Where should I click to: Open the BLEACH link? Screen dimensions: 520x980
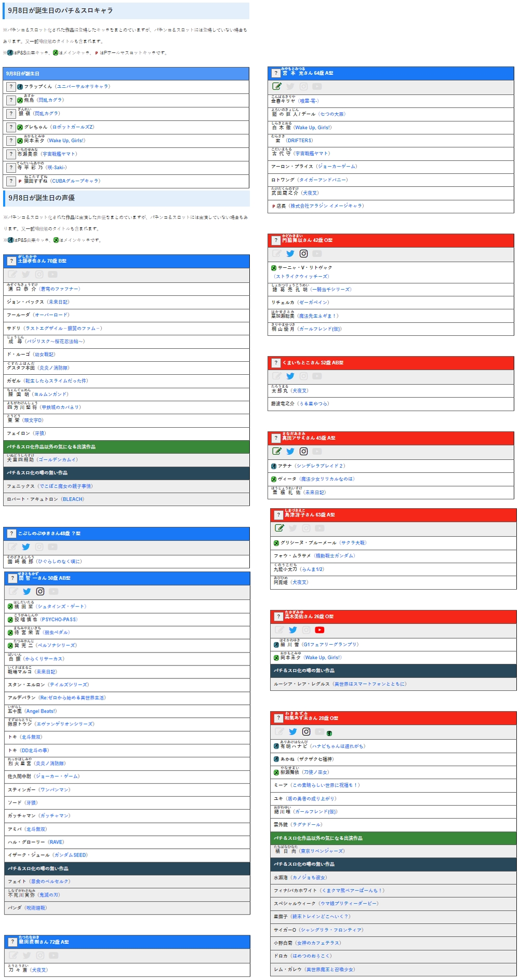pos(73,499)
